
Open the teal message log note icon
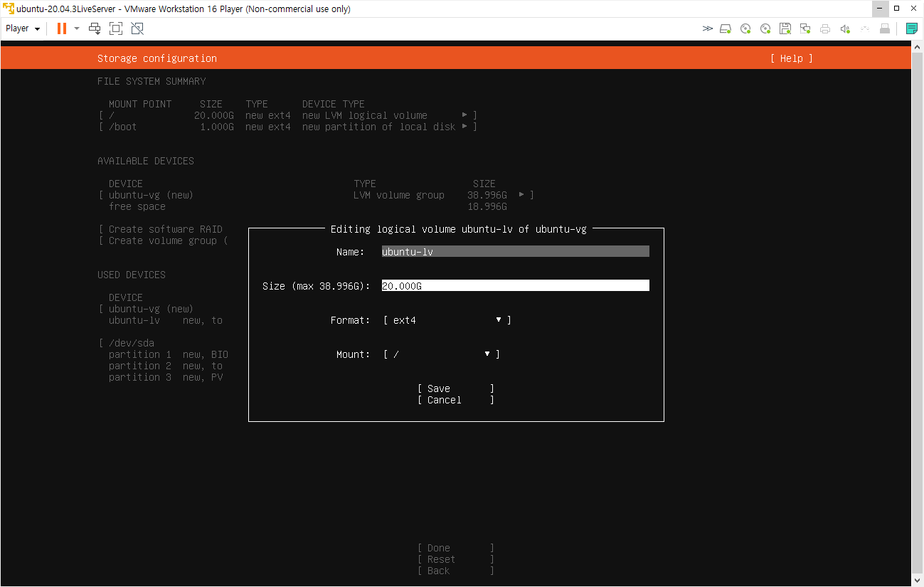pos(911,28)
